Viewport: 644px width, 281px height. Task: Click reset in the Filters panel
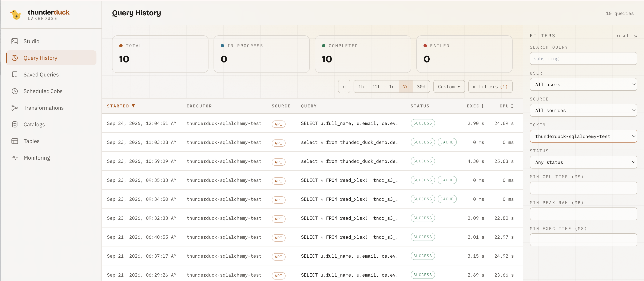tap(622, 36)
